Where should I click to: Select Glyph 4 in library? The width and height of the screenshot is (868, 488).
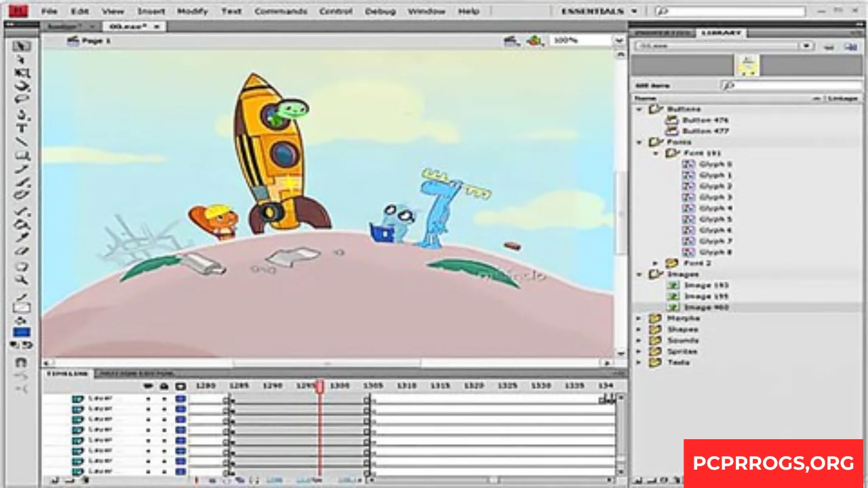[x=707, y=208]
